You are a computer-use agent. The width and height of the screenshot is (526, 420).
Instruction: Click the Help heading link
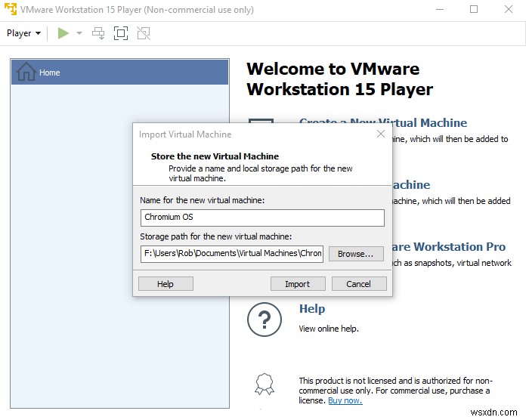click(312, 309)
